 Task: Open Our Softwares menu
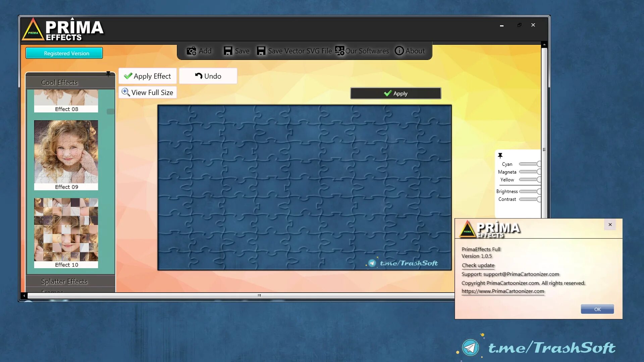pyautogui.click(x=362, y=51)
